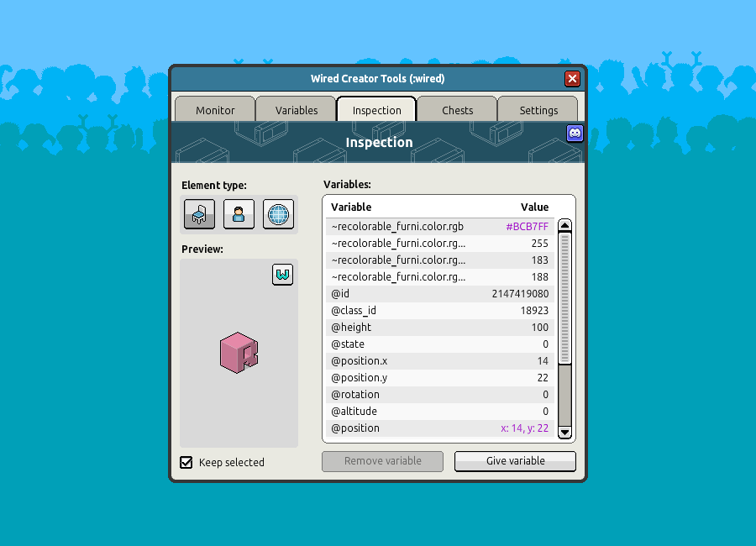Switch to the Chests tab
The height and width of the screenshot is (546, 756).
[x=457, y=110]
